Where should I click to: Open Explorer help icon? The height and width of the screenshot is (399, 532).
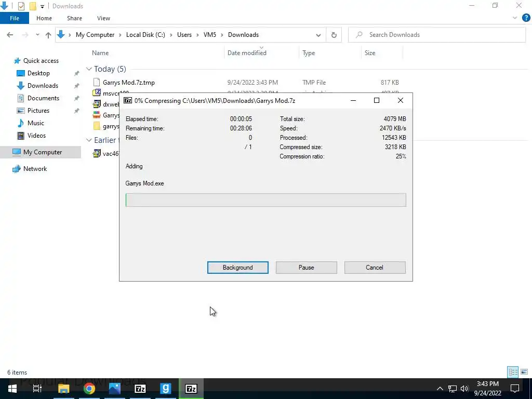point(526,18)
